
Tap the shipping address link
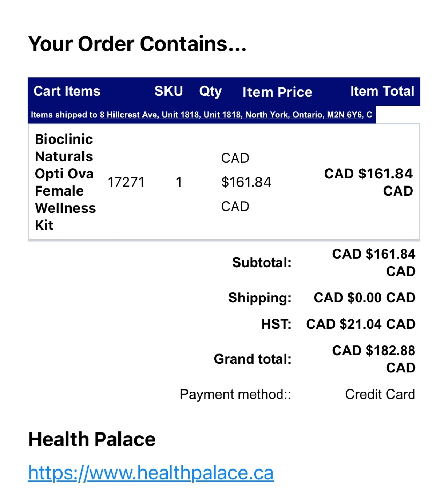coord(236,115)
